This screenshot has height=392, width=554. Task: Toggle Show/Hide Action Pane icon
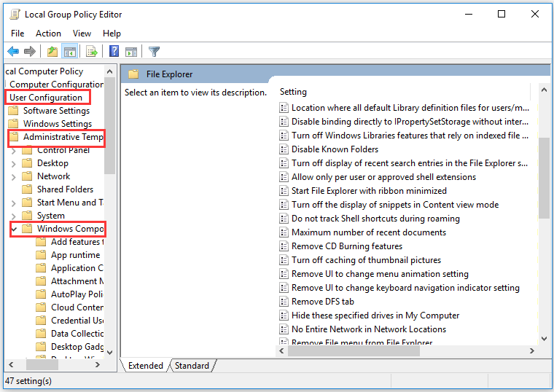131,52
